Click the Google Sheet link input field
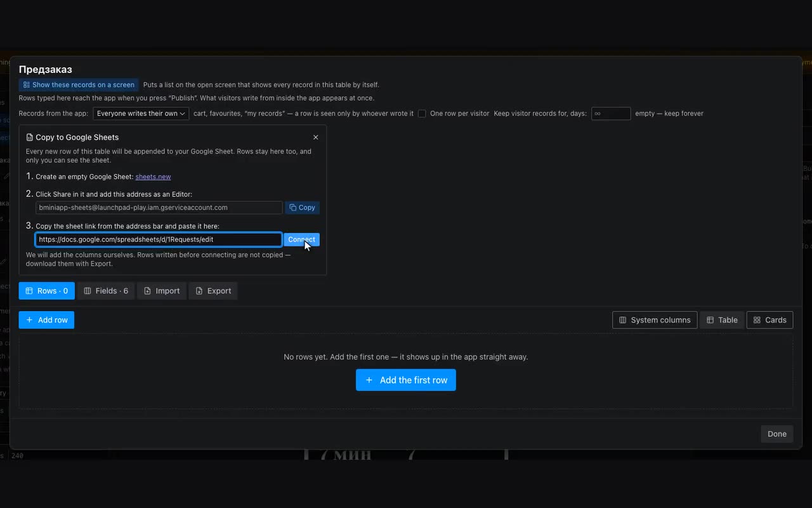The image size is (812, 508). coord(159,239)
